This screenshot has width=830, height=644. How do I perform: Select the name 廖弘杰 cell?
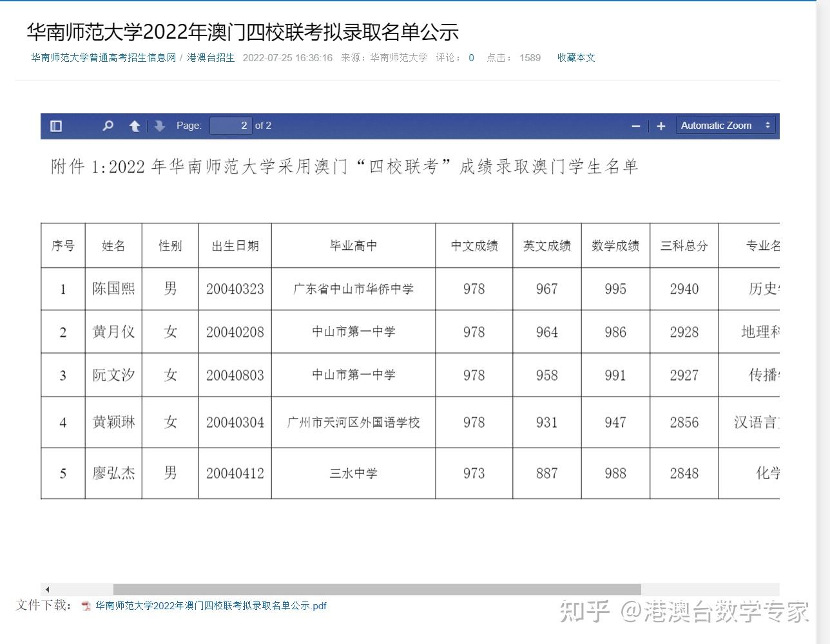(113, 473)
